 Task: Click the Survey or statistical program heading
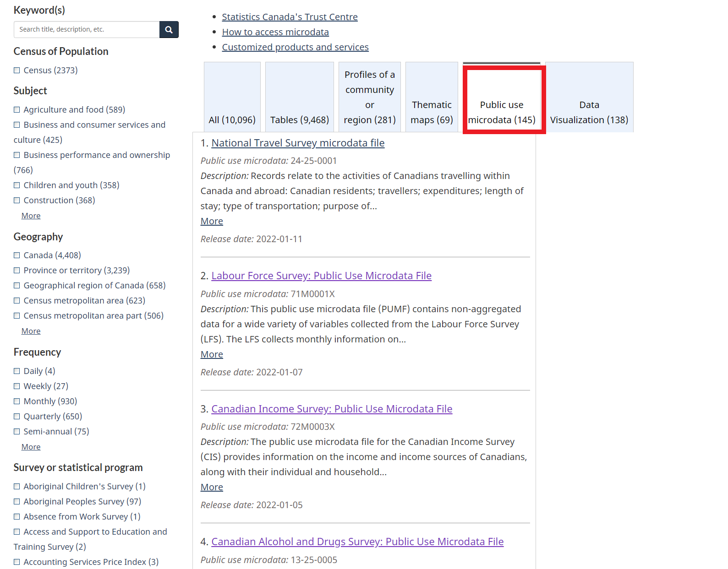(78, 468)
